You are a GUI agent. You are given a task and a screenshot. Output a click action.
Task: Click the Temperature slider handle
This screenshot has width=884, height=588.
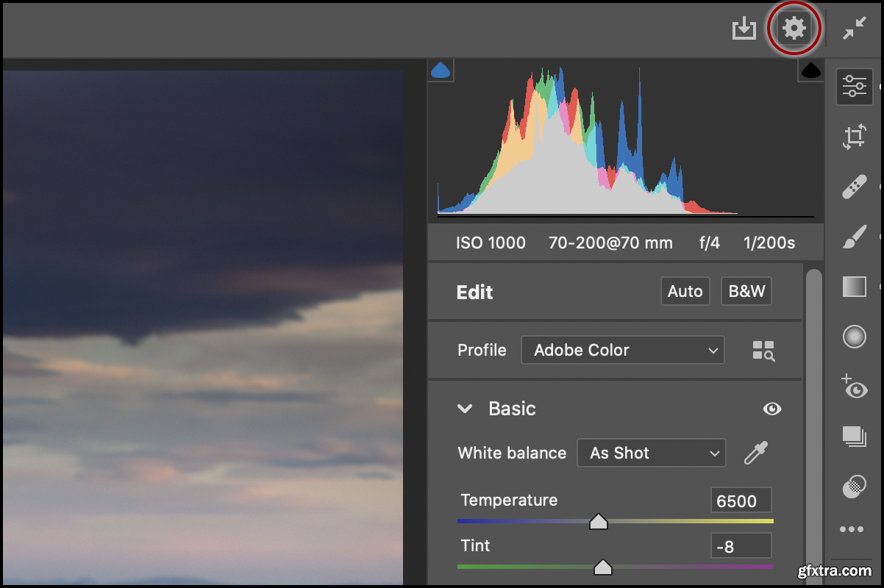coord(599,522)
